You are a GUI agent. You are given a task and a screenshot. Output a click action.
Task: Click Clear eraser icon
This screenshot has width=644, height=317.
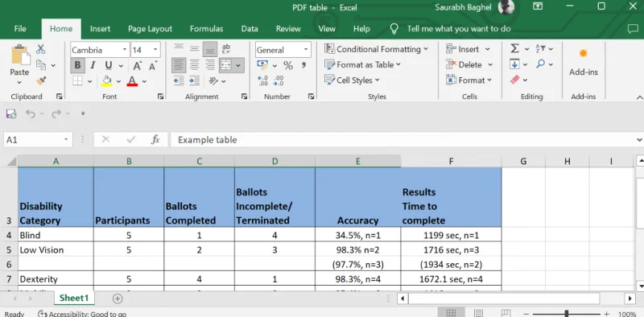pos(515,80)
